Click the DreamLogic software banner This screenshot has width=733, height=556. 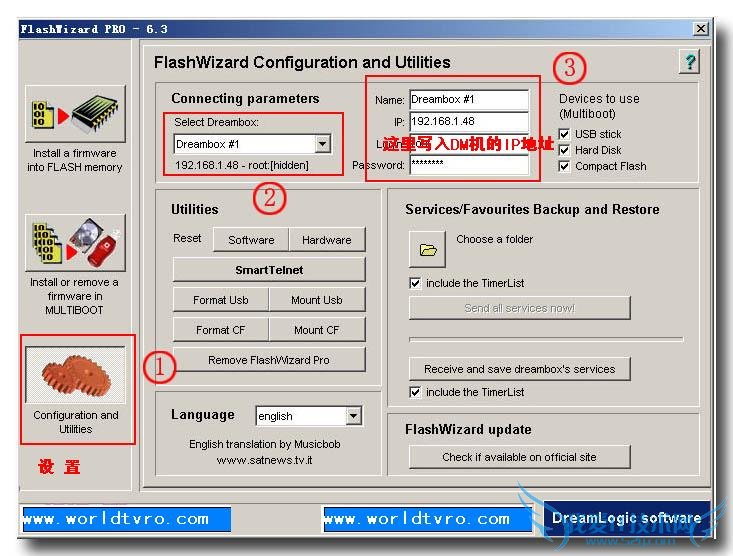(x=626, y=518)
